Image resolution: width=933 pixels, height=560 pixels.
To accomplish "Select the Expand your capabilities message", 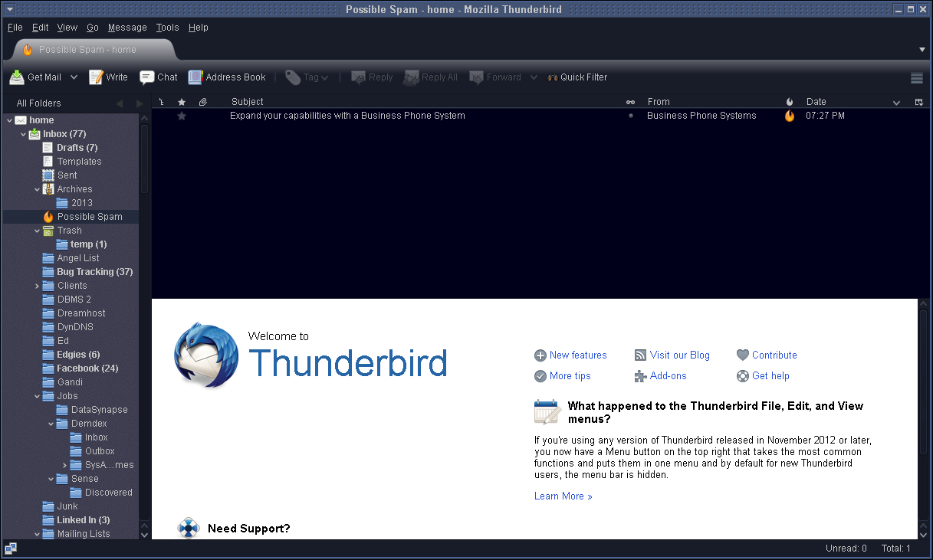I will (347, 116).
